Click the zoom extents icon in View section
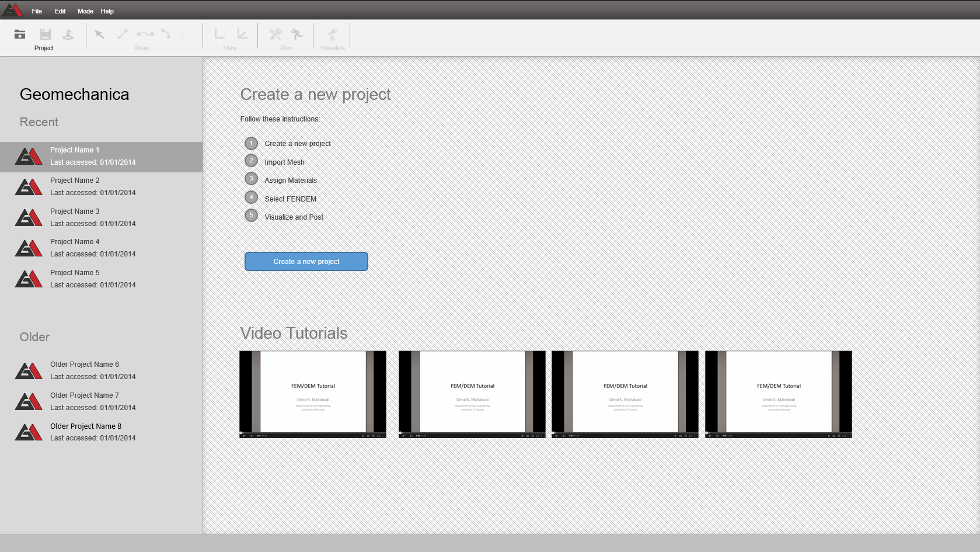The image size is (980, 552). [243, 35]
